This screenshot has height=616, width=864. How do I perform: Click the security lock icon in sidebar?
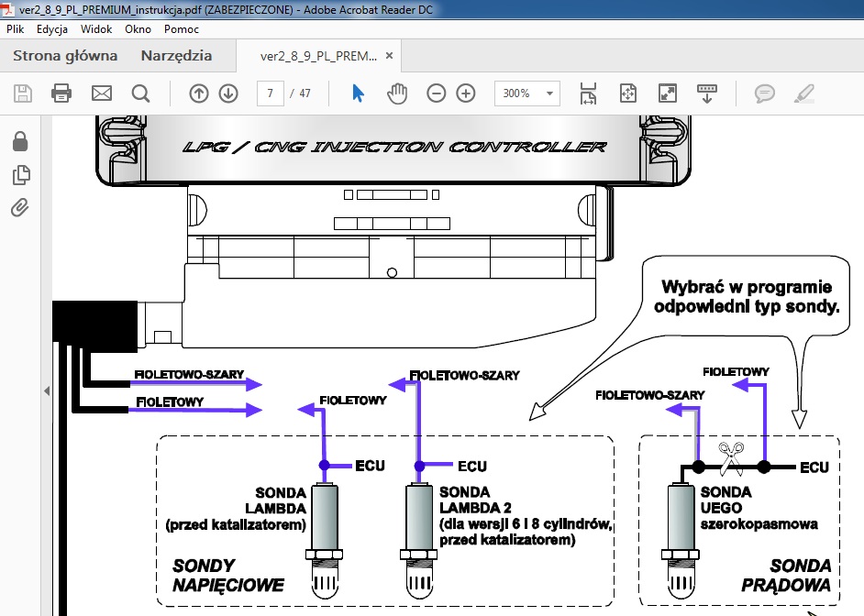click(x=20, y=141)
